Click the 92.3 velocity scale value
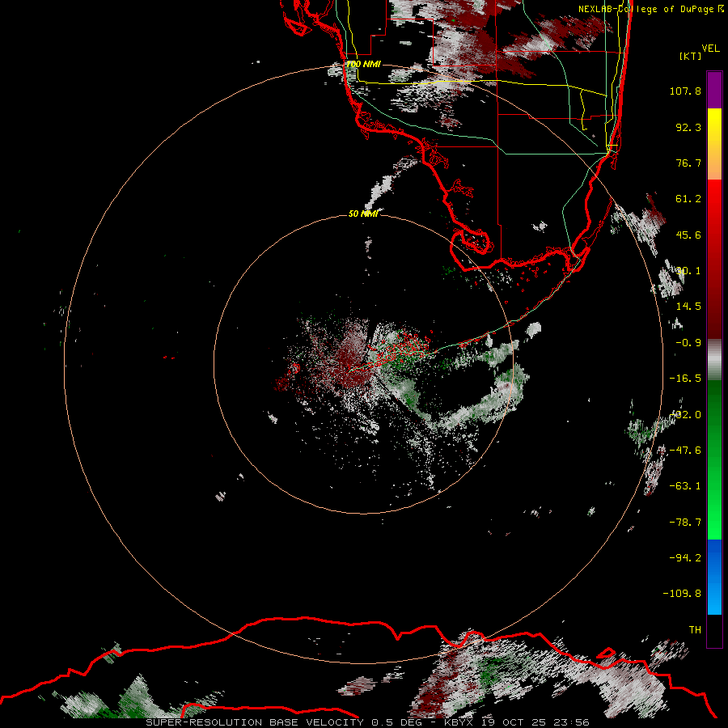 click(688, 127)
